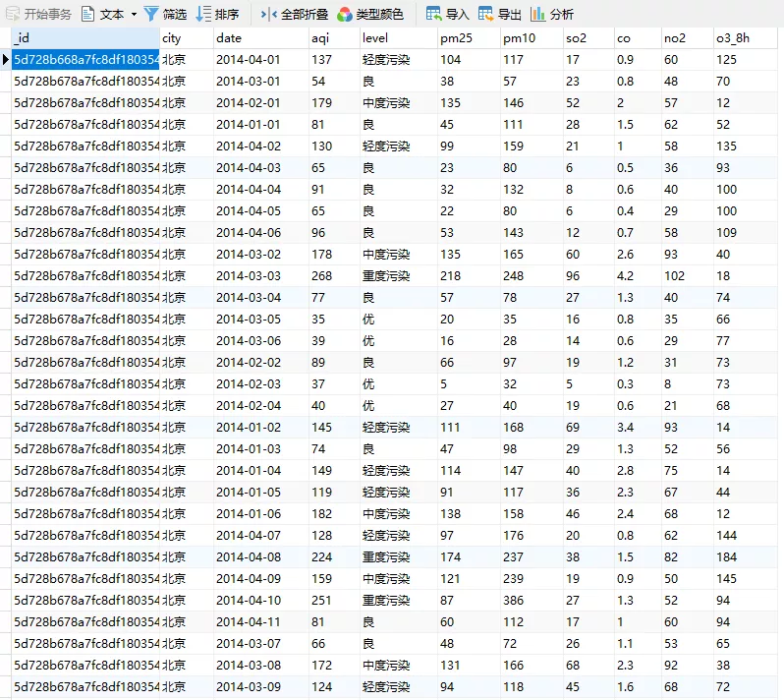
Task: Click date cell 2014-04-01
Action: [261, 60]
